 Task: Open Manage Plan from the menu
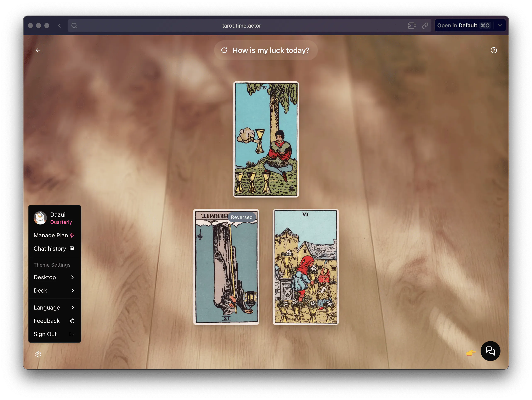pyautogui.click(x=55, y=235)
